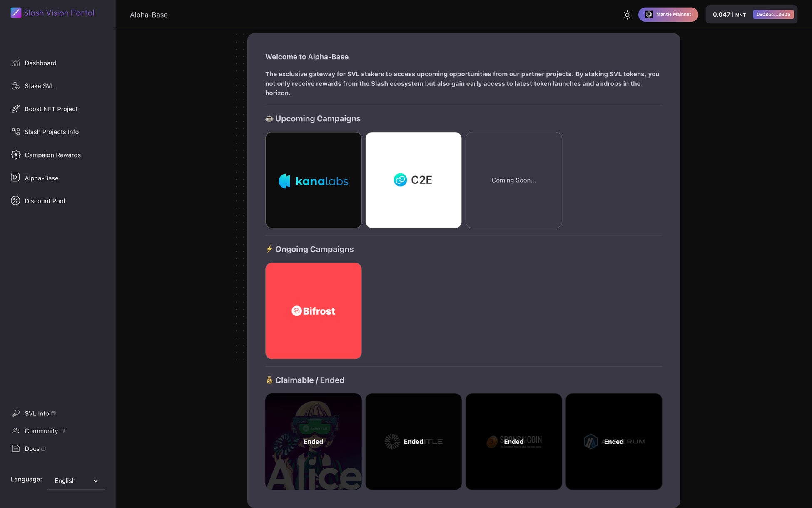Click the Boost NFT Project rocket icon
This screenshot has width=812, height=508.
click(16, 109)
